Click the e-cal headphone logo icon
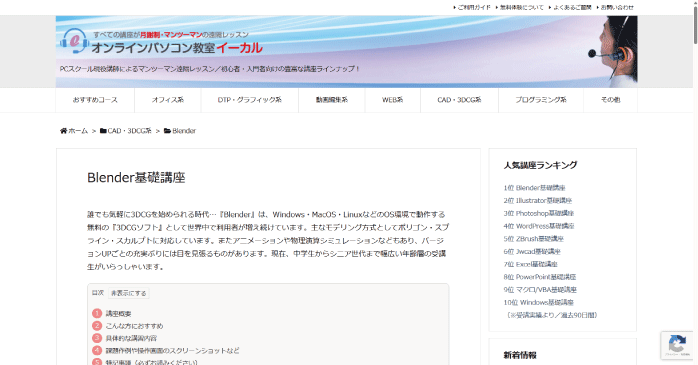Screen dimensions: 698x365 point(74,41)
